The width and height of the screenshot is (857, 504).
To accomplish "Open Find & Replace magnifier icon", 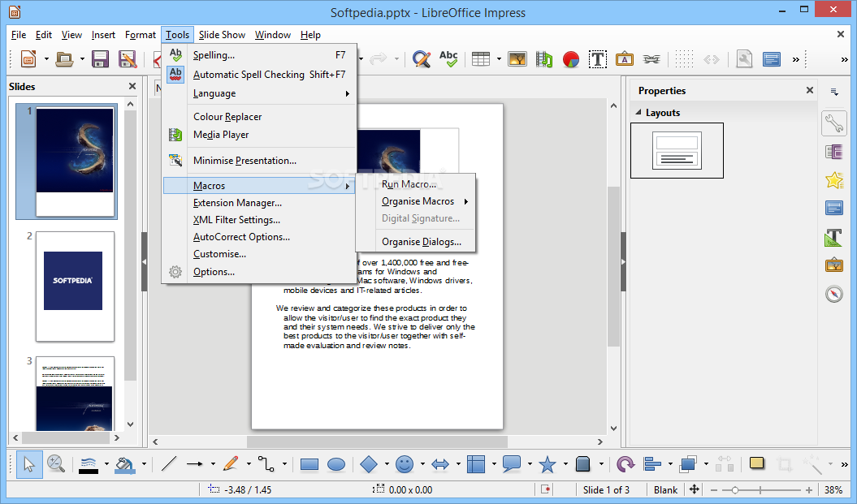I will [x=422, y=59].
